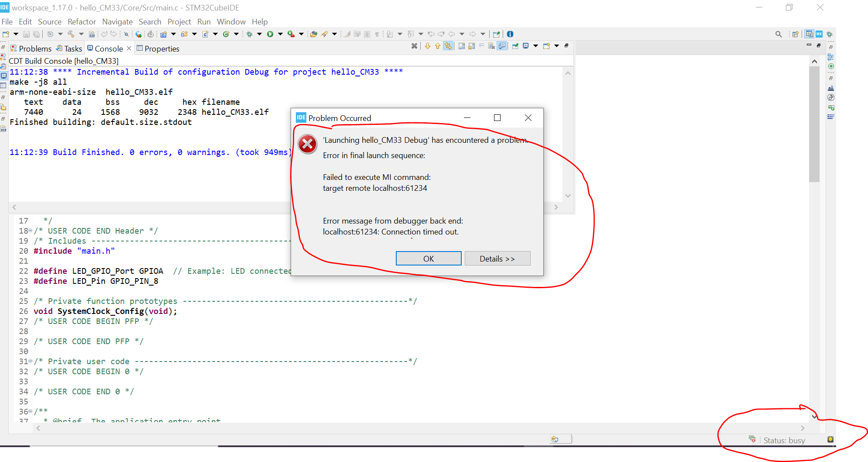Viewport: 868px width, 462px height.
Task: Expand Details in the error dialog
Action: click(x=497, y=258)
